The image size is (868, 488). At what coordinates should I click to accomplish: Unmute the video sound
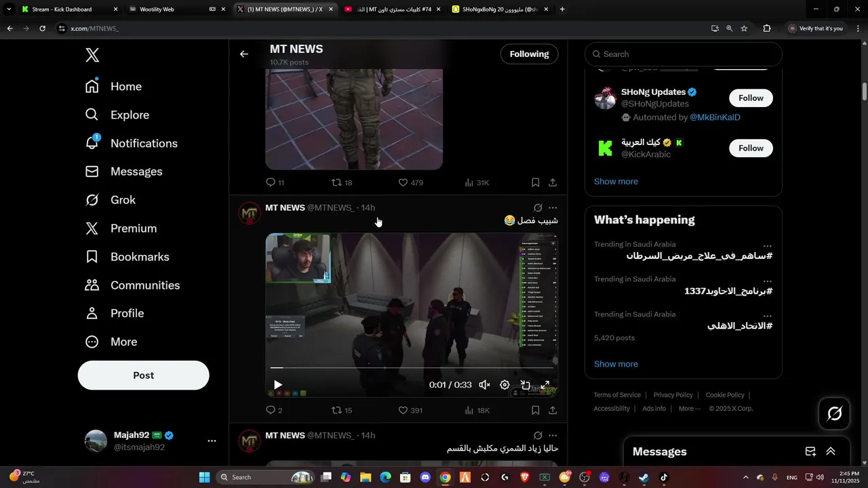[x=484, y=385]
